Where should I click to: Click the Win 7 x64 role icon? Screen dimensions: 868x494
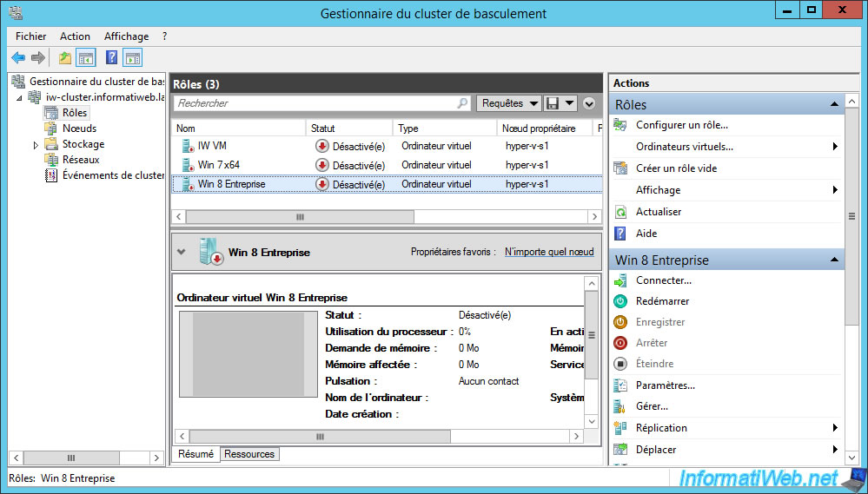pyautogui.click(x=189, y=165)
